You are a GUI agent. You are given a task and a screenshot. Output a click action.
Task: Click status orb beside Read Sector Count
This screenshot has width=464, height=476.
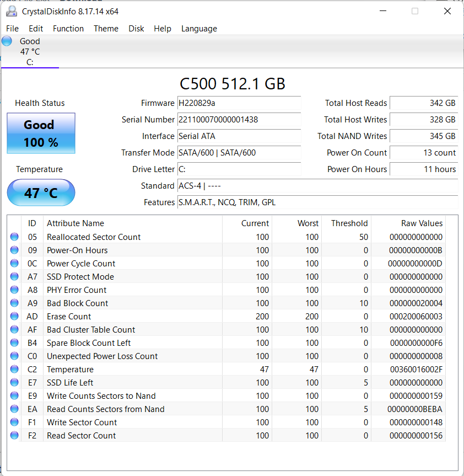tap(14, 436)
